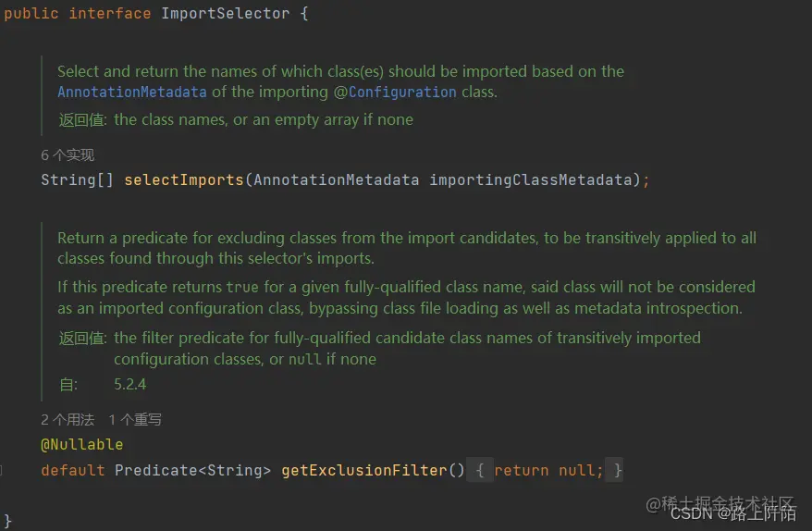
Task: Click the first '返回值:' label about class names
Action: [x=83, y=119]
